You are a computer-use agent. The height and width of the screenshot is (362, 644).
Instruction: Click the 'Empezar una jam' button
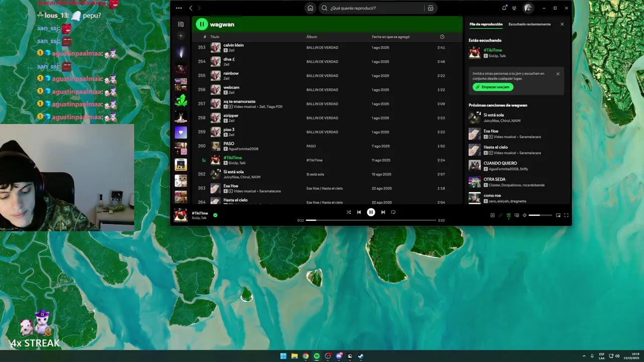[x=493, y=87]
